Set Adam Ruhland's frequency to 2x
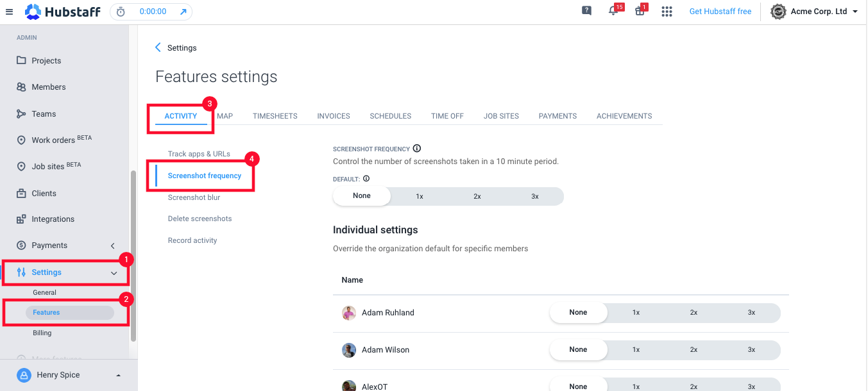Viewport: 868px width, 391px height. point(694,313)
